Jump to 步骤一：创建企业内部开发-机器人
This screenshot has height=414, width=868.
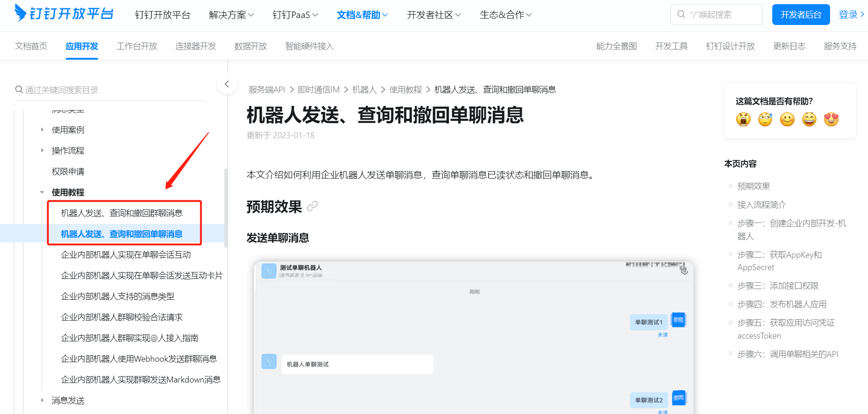(792, 229)
